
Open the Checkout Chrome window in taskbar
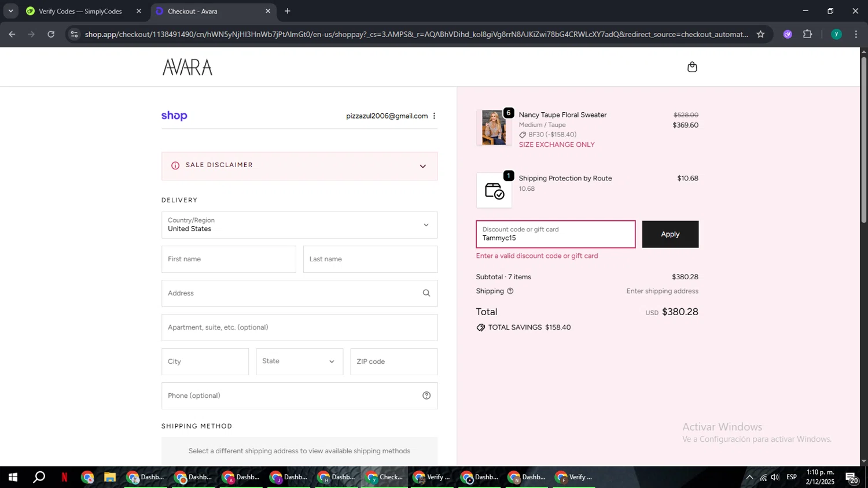(x=385, y=477)
